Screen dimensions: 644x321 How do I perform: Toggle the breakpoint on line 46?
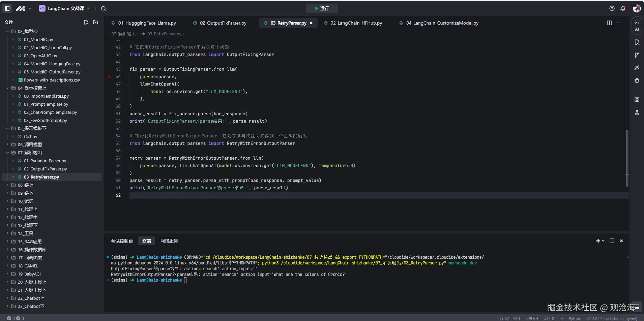click(x=109, y=77)
